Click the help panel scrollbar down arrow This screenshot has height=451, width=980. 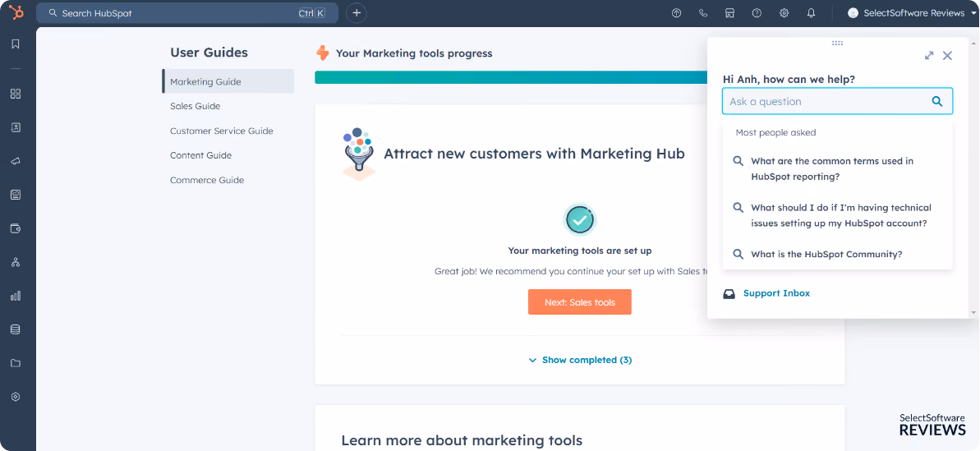point(973,311)
